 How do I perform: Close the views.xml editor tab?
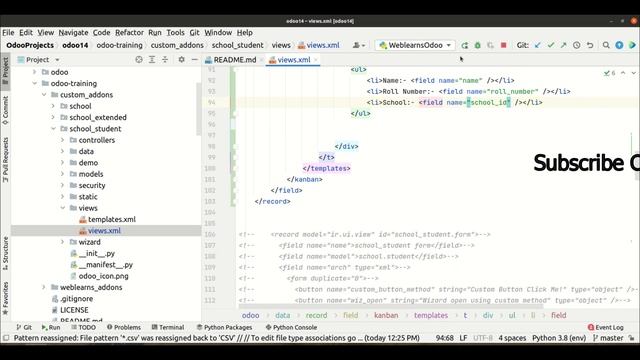click(x=316, y=60)
